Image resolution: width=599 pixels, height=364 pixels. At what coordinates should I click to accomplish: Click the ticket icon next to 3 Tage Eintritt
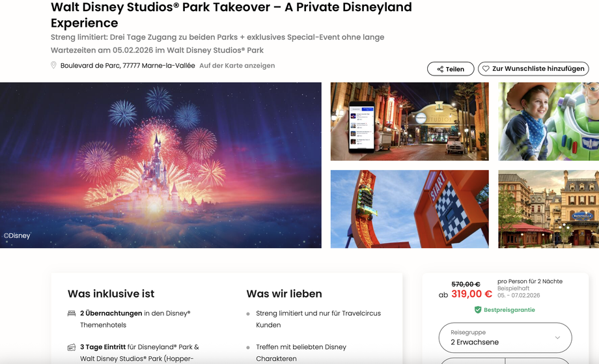point(72,347)
